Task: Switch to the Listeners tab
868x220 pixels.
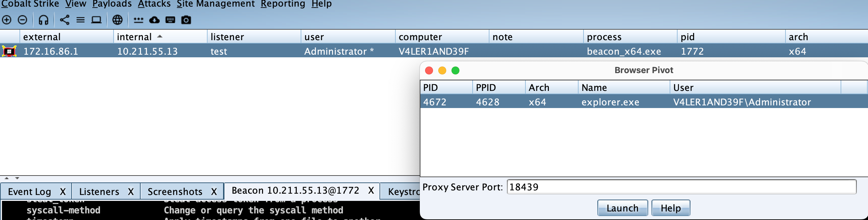Action: pos(99,191)
